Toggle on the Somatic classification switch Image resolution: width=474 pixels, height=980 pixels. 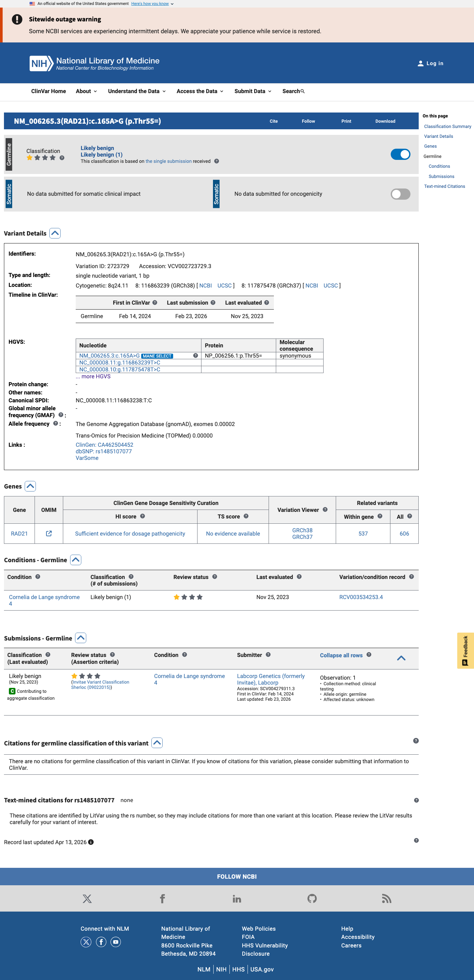click(x=401, y=194)
